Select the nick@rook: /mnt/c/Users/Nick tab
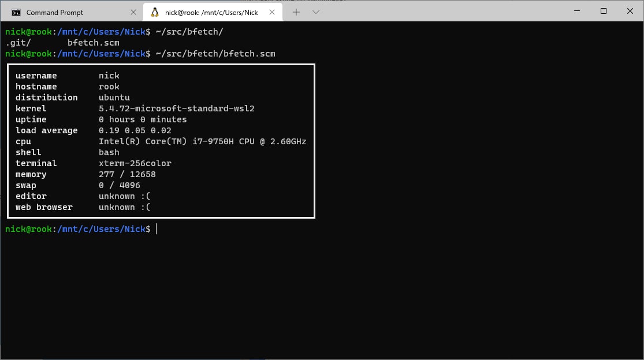 click(213, 12)
